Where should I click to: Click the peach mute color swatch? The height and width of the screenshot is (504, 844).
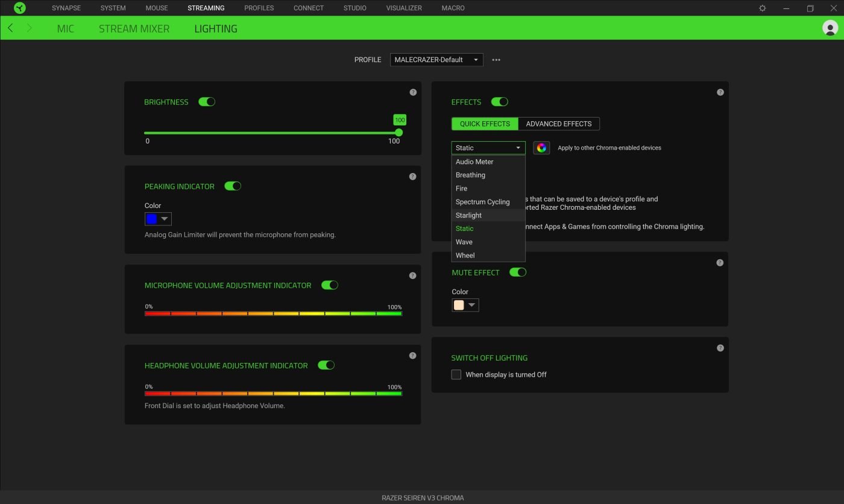459,305
